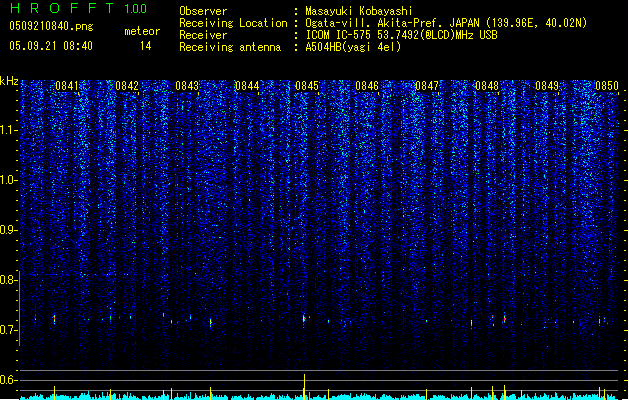The height and width of the screenshot is (400, 629).
Task: Click the 0841 time marker
Action: [x=67, y=85]
